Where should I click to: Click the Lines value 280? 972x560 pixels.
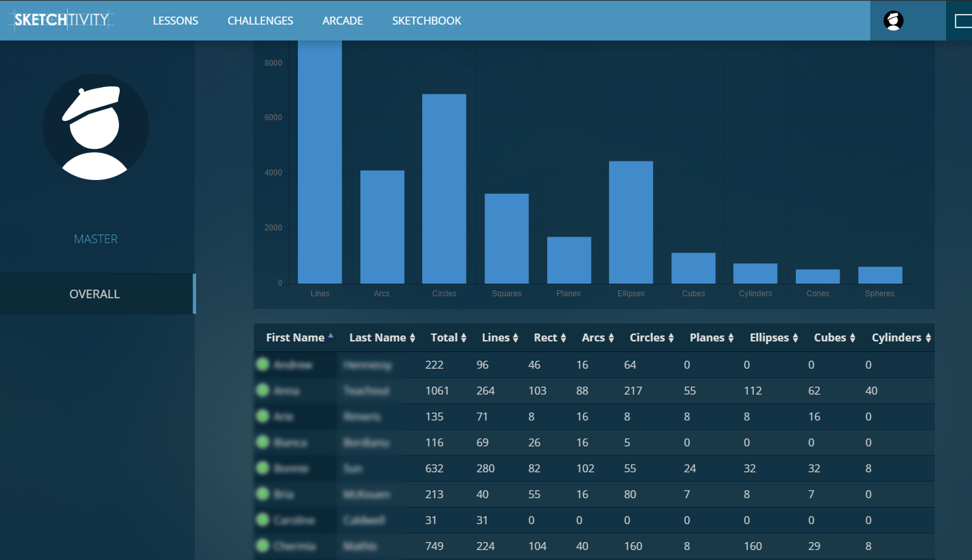(x=485, y=468)
